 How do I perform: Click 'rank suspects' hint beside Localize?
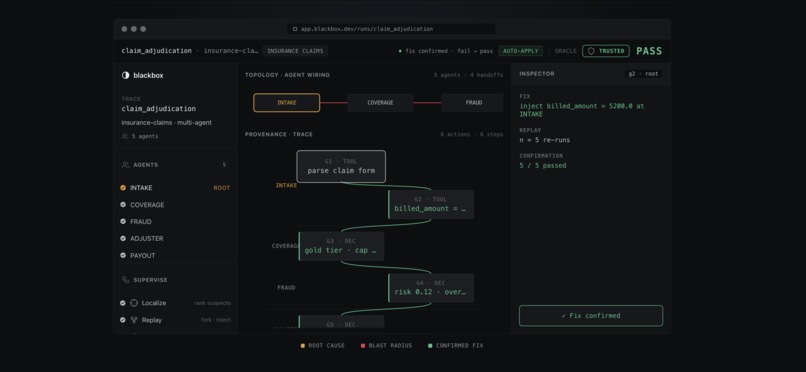[x=212, y=303]
